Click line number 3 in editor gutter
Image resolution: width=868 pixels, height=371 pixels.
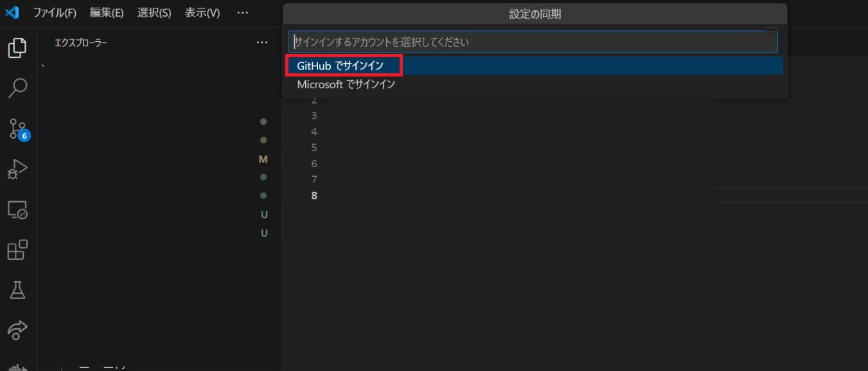coord(314,116)
